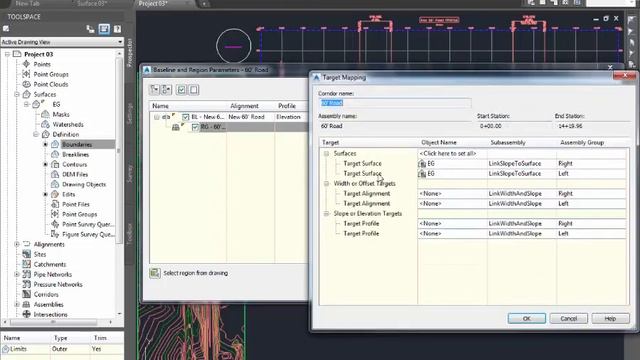Image resolution: width=640 pixels, height=360 pixels.
Task: Select the Boundaries tree item
Action: tap(77, 144)
